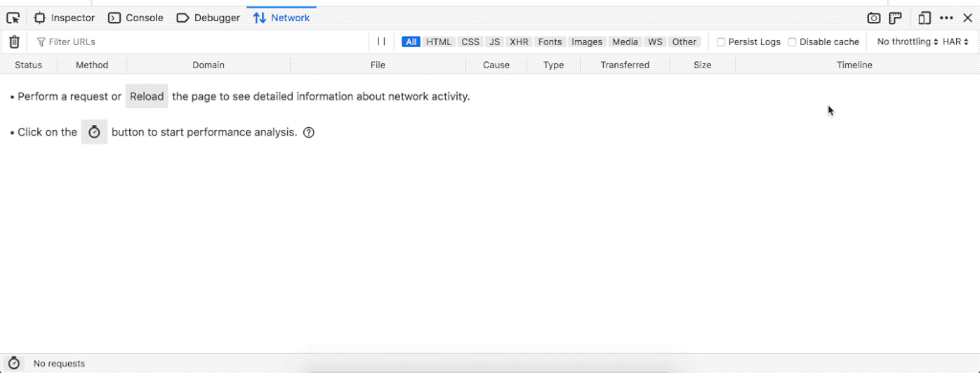Open the No throttling dropdown
The height and width of the screenshot is (373, 980).
pyautogui.click(x=907, y=42)
